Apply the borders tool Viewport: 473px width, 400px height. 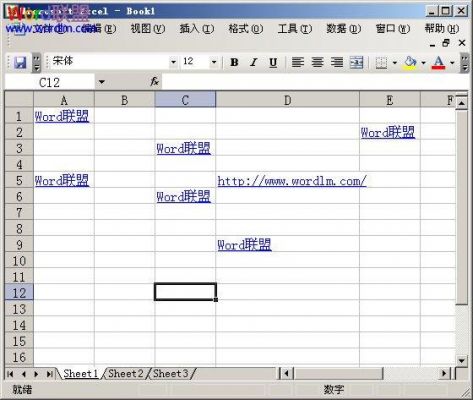[381, 62]
